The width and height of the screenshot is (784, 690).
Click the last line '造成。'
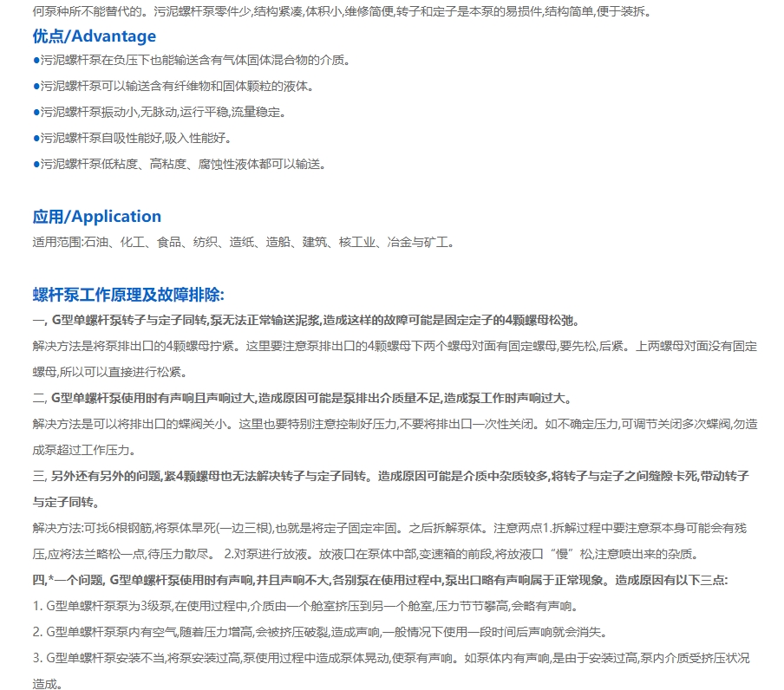click(x=48, y=684)
